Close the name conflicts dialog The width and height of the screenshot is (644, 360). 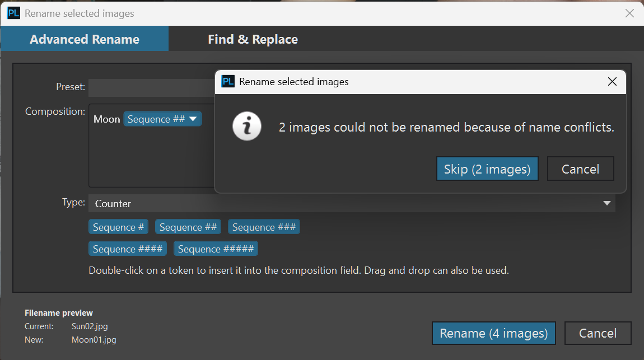click(x=612, y=82)
